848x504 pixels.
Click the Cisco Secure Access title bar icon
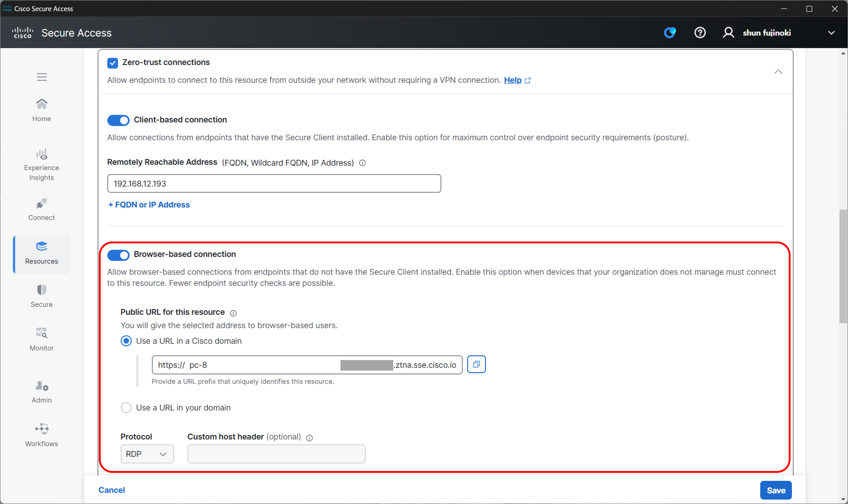click(x=7, y=9)
